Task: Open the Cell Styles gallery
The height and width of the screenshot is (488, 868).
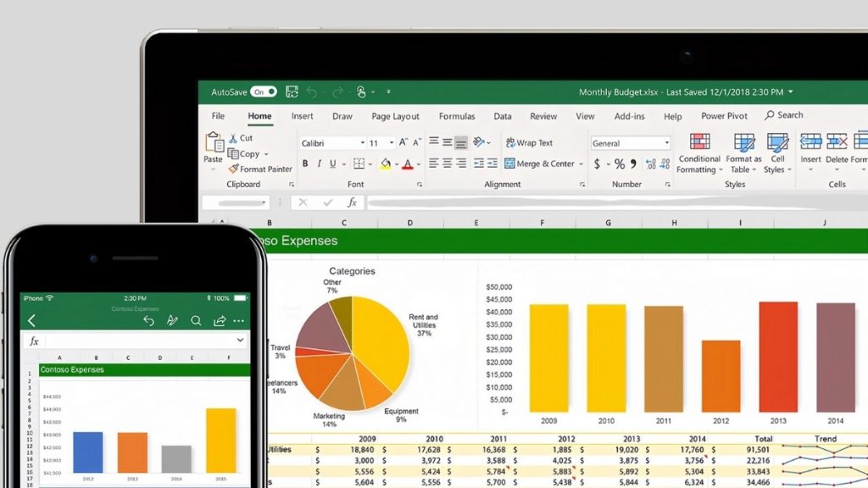Action: 778,153
